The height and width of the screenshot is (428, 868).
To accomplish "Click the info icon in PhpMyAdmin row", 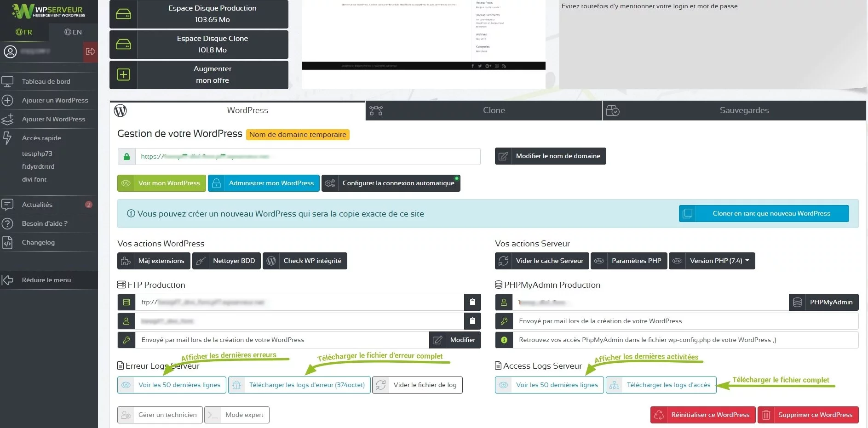I will [504, 340].
